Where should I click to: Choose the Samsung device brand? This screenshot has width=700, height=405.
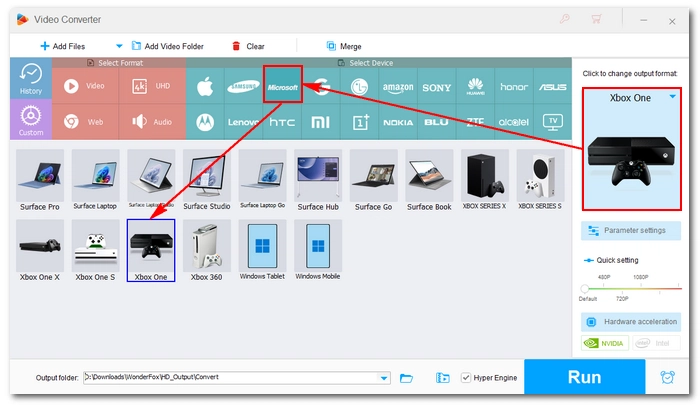[243, 86]
